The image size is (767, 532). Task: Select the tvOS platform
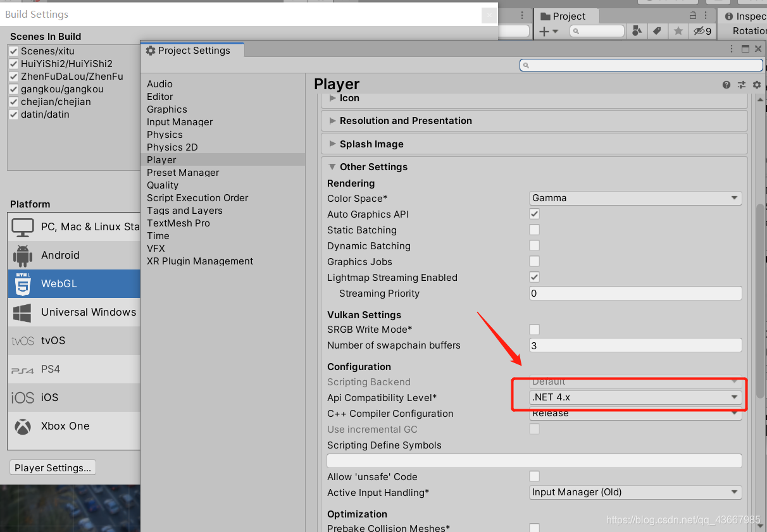click(x=74, y=340)
